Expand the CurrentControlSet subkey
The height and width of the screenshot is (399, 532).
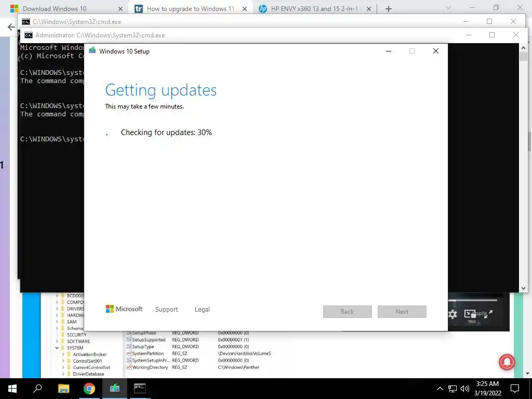(63, 367)
